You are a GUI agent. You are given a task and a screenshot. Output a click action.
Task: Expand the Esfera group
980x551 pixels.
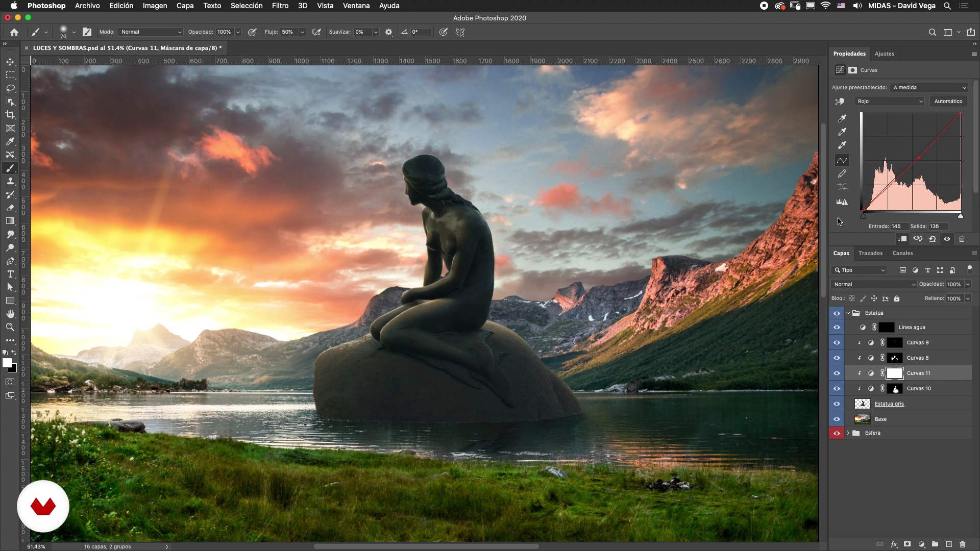point(848,433)
